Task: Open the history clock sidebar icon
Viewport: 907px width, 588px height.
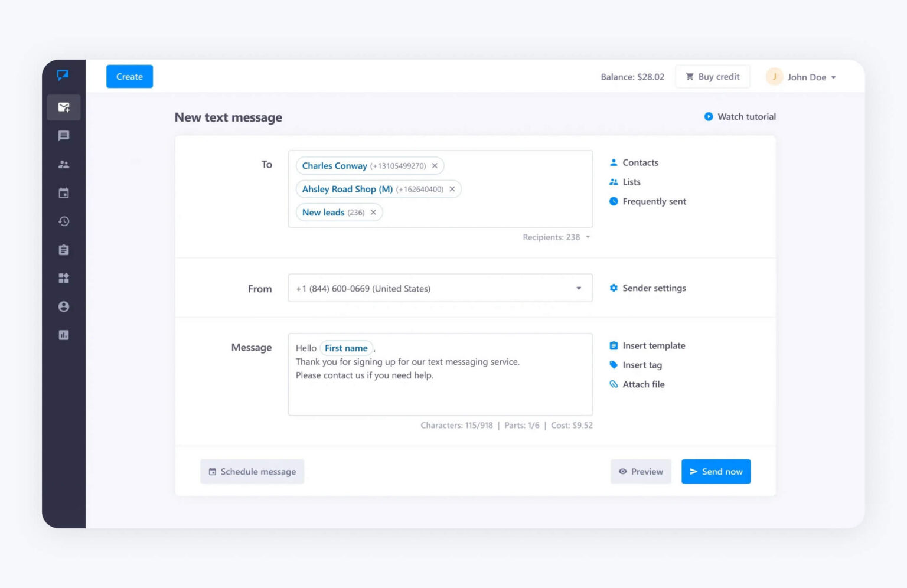Action: [x=64, y=221]
